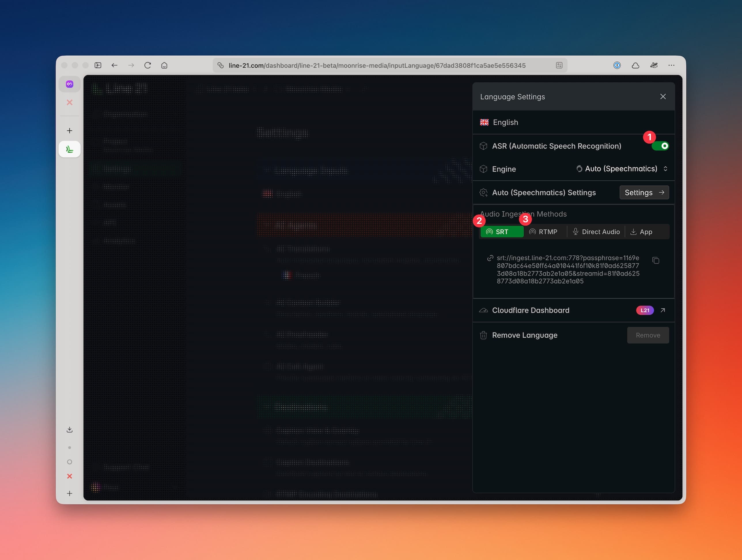The height and width of the screenshot is (560, 742).
Task: Open the browser three-dots menu
Action: point(671,65)
